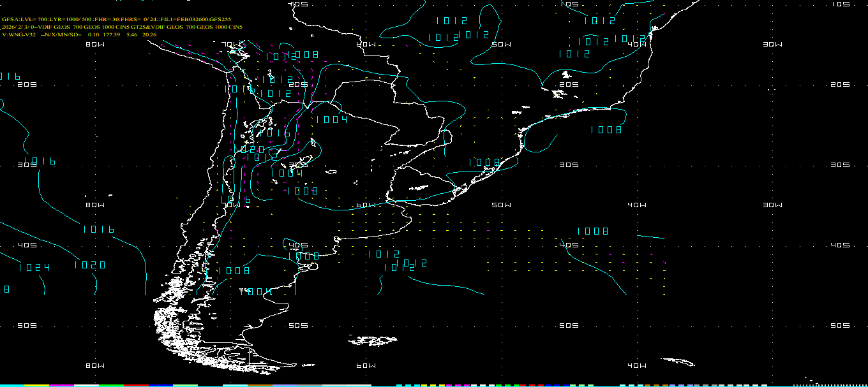Pick the wide blue segment in color bar

(x=161, y=385)
